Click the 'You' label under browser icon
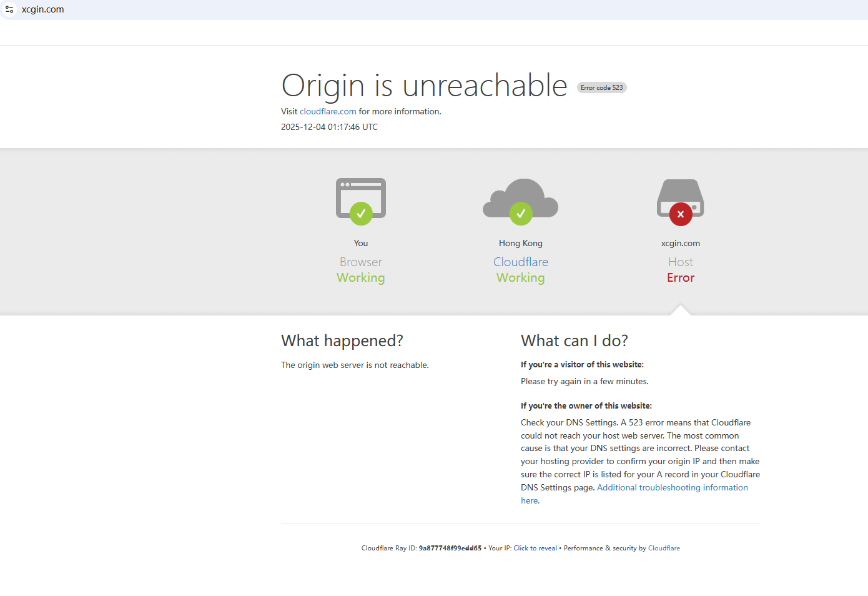Image resolution: width=868 pixels, height=596 pixels. coord(361,243)
